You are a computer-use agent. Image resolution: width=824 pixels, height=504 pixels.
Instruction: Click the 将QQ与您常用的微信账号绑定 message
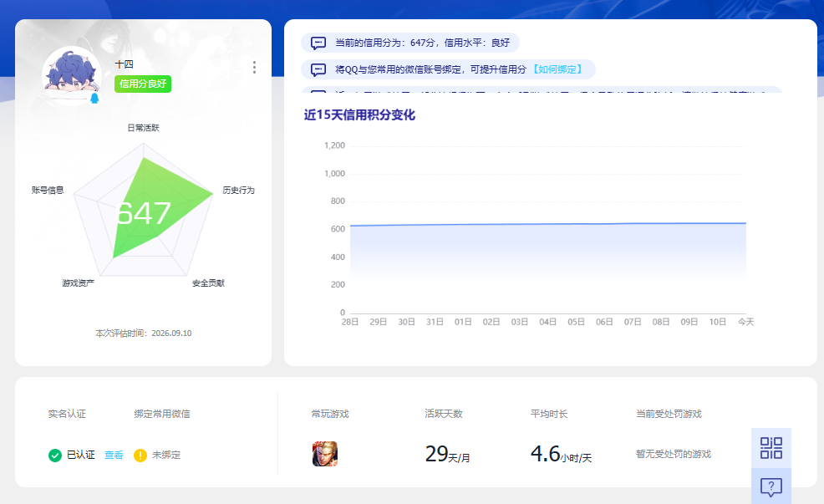[430, 69]
